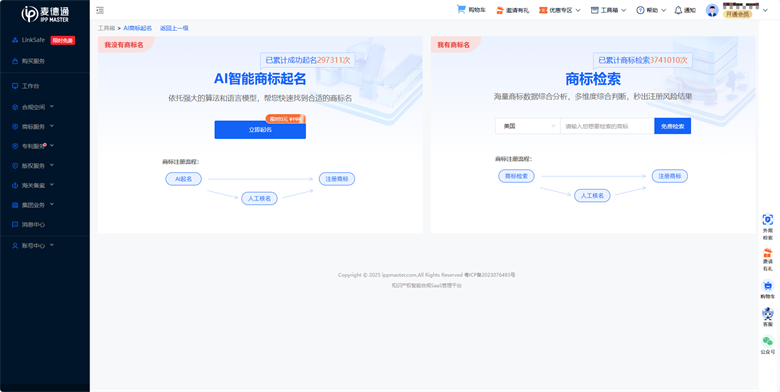Image resolution: width=780 pixels, height=392 pixels.
Task: Select the 我没有商标名 tab label
Action: tap(124, 45)
